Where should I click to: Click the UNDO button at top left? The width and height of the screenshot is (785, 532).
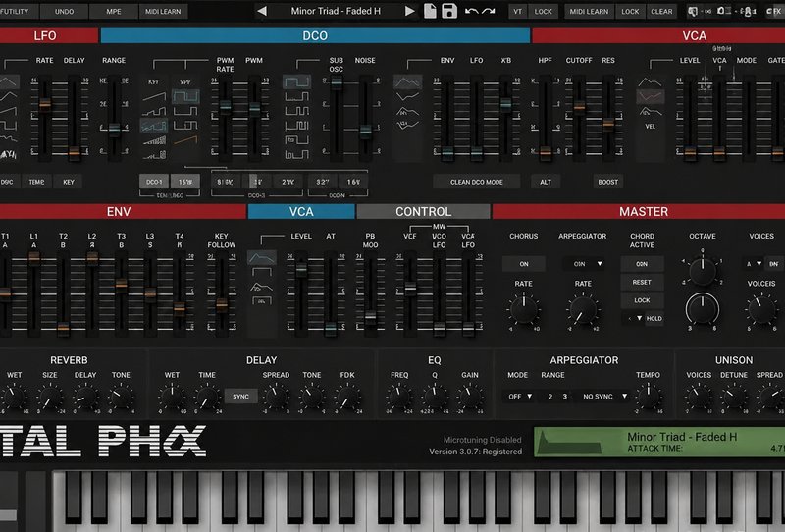(64, 11)
